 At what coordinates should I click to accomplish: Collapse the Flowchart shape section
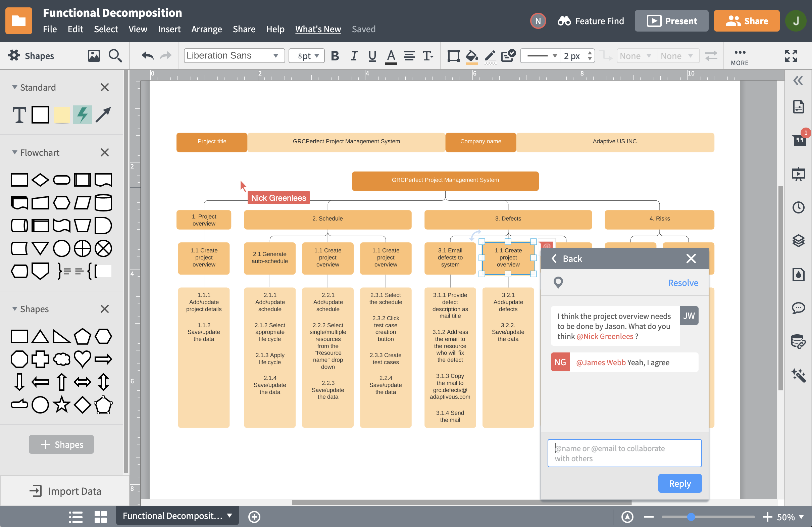click(14, 152)
